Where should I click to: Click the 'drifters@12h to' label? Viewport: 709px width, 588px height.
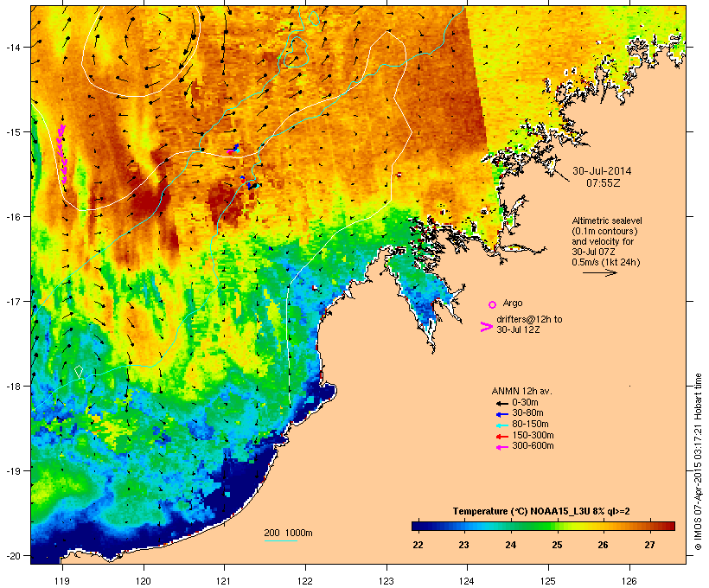(x=529, y=319)
